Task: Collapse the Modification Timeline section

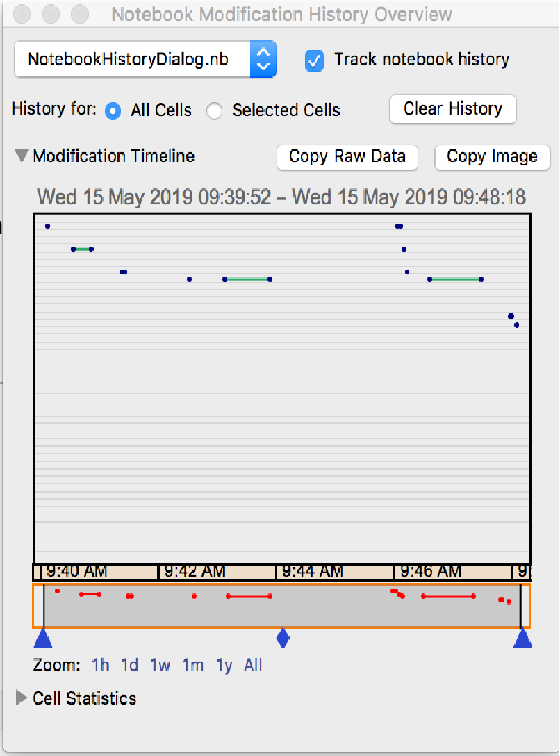Action: pos(22,156)
